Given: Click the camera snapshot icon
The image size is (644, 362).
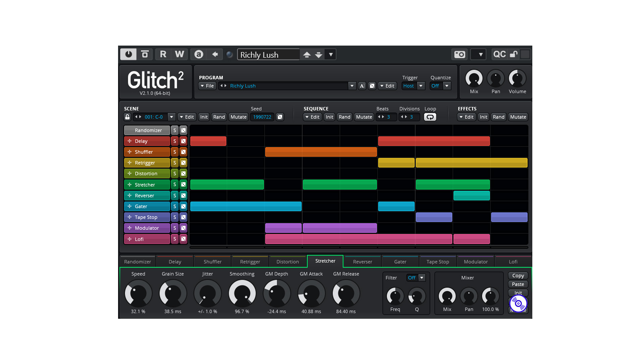Looking at the screenshot, I should pyautogui.click(x=460, y=54).
